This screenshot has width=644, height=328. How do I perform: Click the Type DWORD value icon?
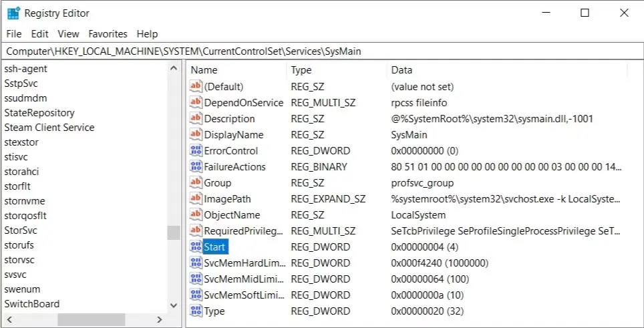pos(196,311)
